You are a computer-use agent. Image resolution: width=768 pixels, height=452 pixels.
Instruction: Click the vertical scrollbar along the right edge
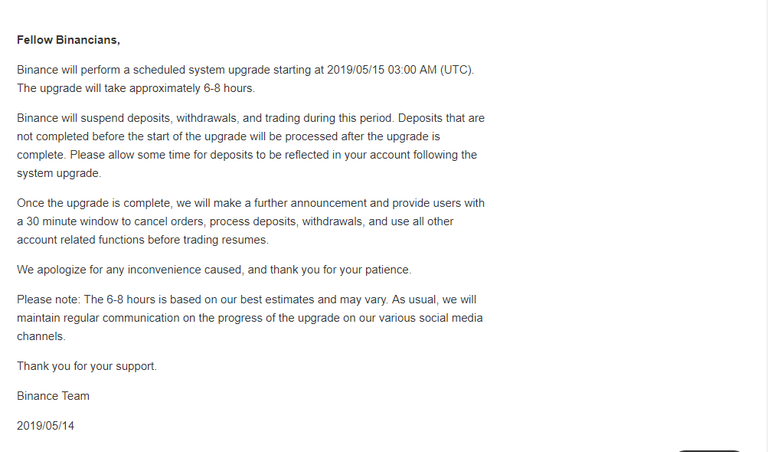click(x=765, y=226)
